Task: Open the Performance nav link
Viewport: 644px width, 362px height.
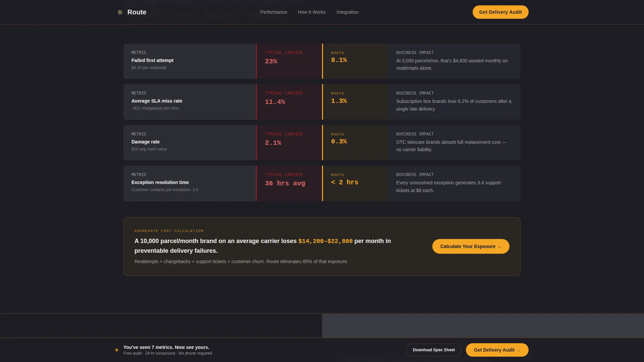Action: (x=274, y=12)
